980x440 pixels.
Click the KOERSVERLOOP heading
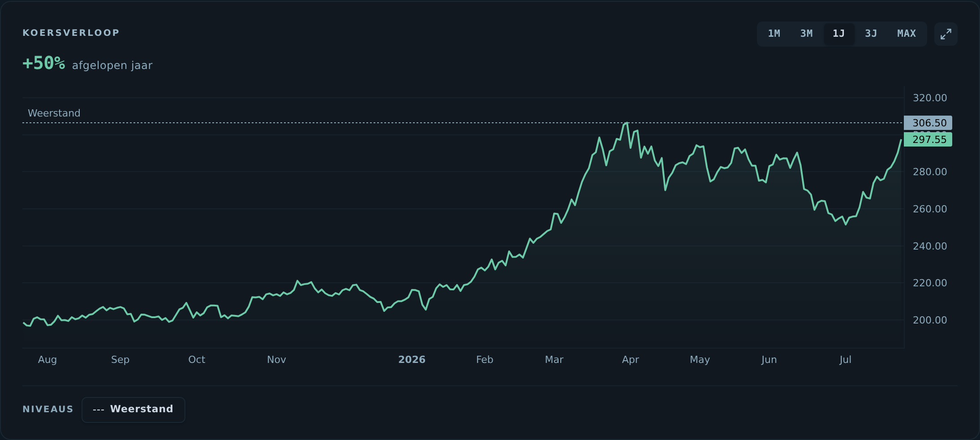[71, 33]
